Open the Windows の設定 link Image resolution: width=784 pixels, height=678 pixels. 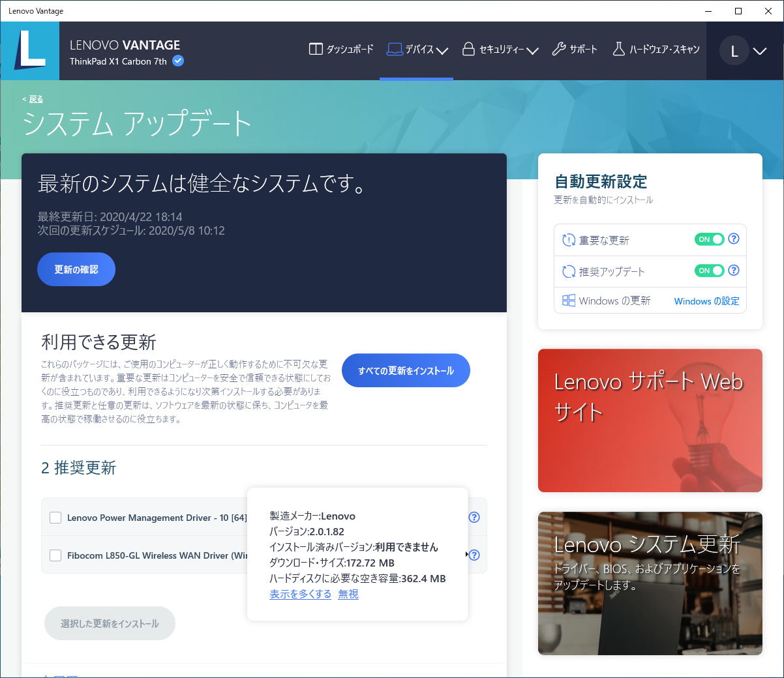tap(707, 301)
